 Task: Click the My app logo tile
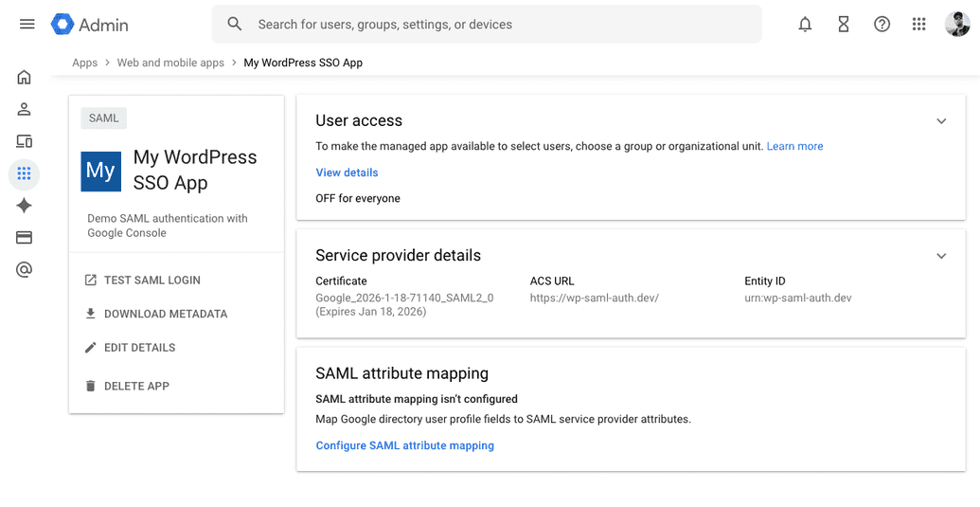point(100,171)
